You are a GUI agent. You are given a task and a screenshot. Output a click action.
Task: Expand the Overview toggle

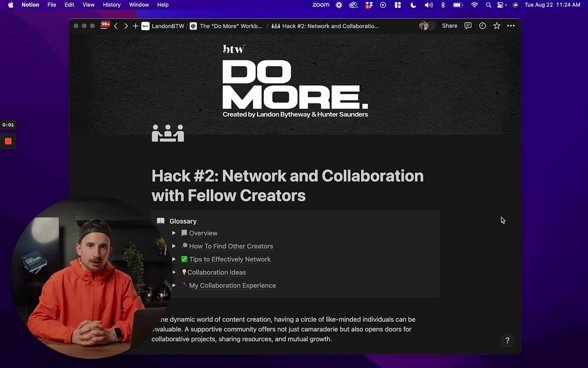pyautogui.click(x=174, y=233)
